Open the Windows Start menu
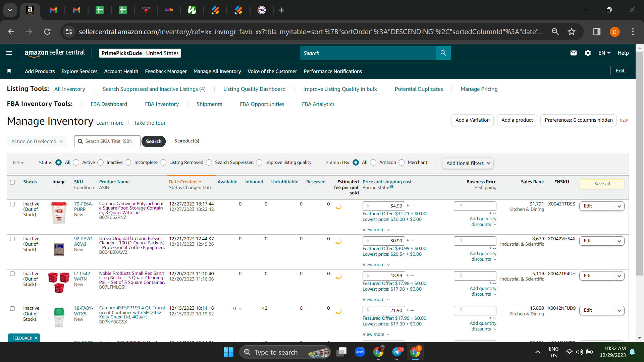Viewport: 644px width, 362px height. [228, 352]
